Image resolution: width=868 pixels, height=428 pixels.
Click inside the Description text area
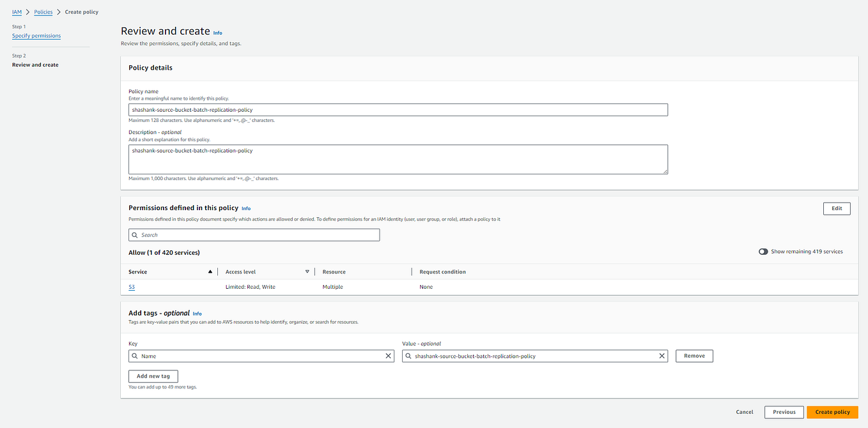point(398,158)
